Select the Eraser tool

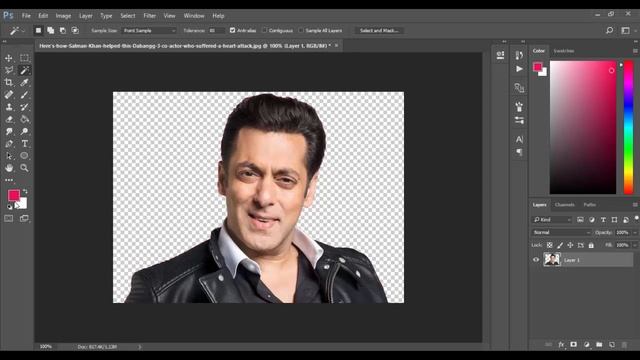[x=9, y=119]
